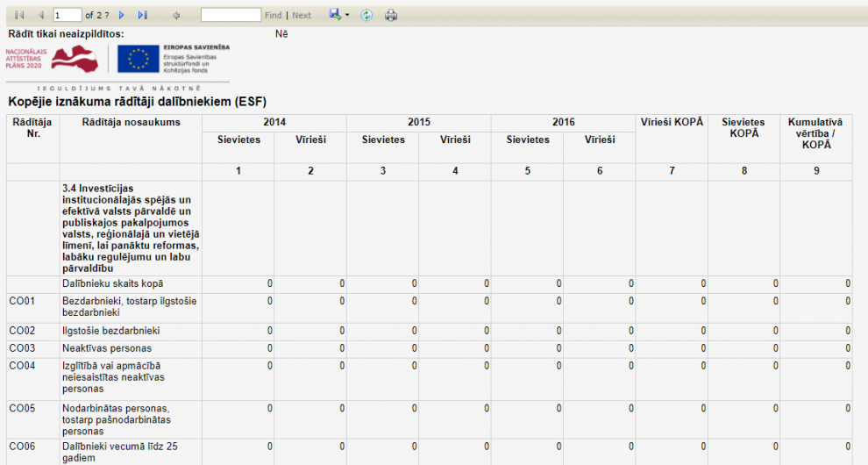Go to the previous report page
Viewport: 868px width, 465px height.
[40, 16]
